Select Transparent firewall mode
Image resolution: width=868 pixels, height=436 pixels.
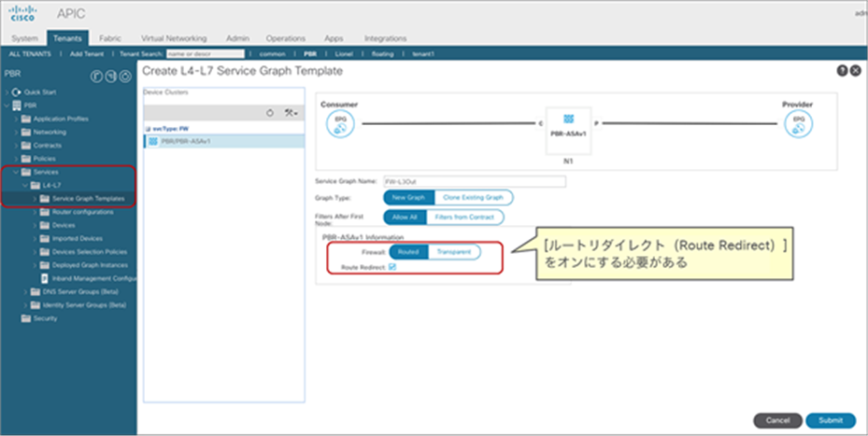pyautogui.click(x=454, y=252)
